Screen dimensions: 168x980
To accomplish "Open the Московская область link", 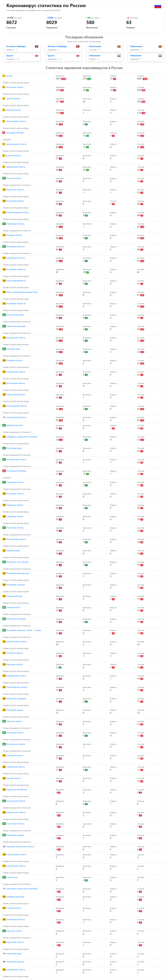I will pyautogui.click(x=14, y=87).
